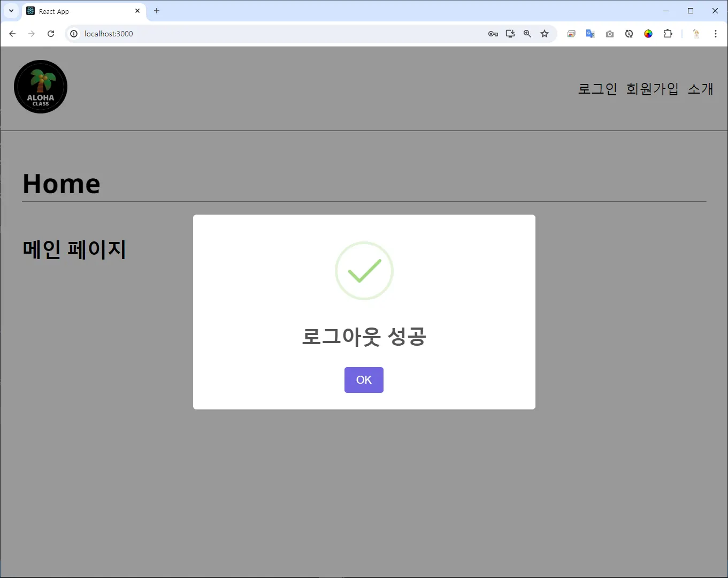Open the password manager key icon
The image size is (728, 578).
[493, 34]
